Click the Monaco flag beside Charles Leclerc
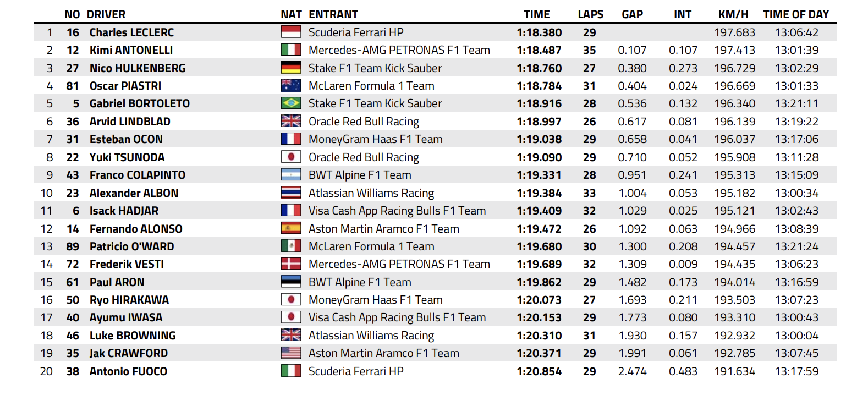The height and width of the screenshot is (395, 868). pyautogui.click(x=291, y=32)
